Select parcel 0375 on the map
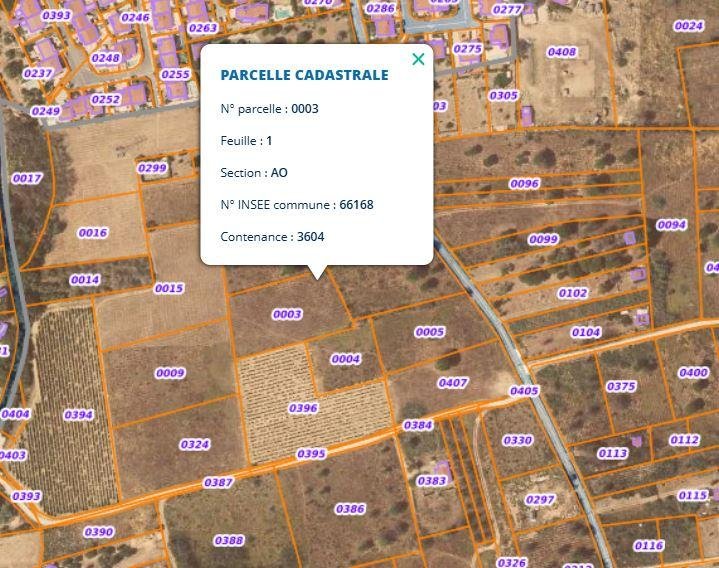 621,386
